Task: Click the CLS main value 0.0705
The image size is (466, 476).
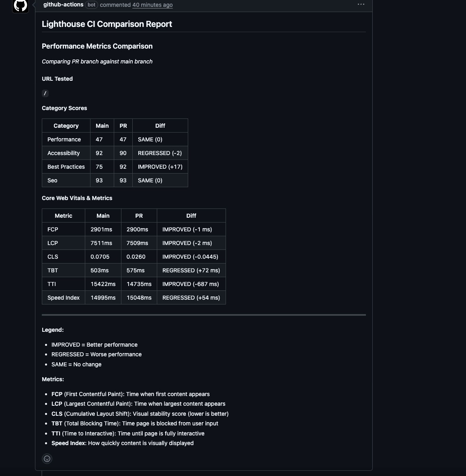Action: 100,257
